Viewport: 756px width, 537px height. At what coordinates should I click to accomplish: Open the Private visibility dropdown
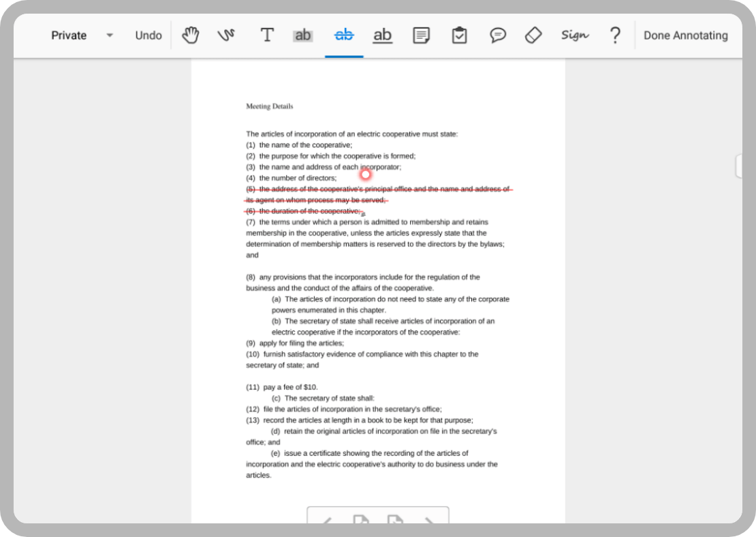(x=69, y=35)
